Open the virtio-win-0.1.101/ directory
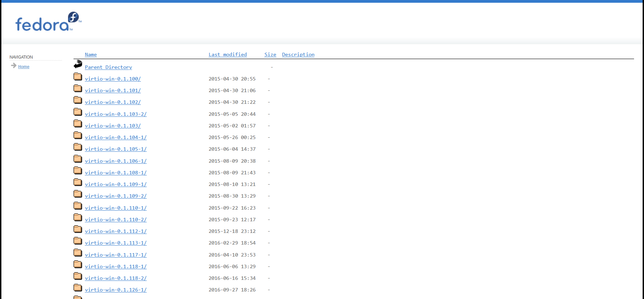644x299 pixels. (x=113, y=90)
